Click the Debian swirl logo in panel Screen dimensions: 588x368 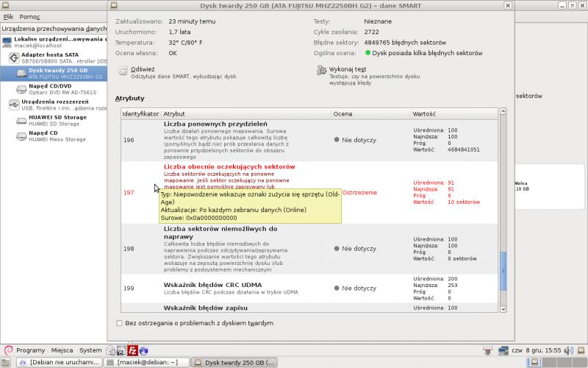click(x=8, y=350)
